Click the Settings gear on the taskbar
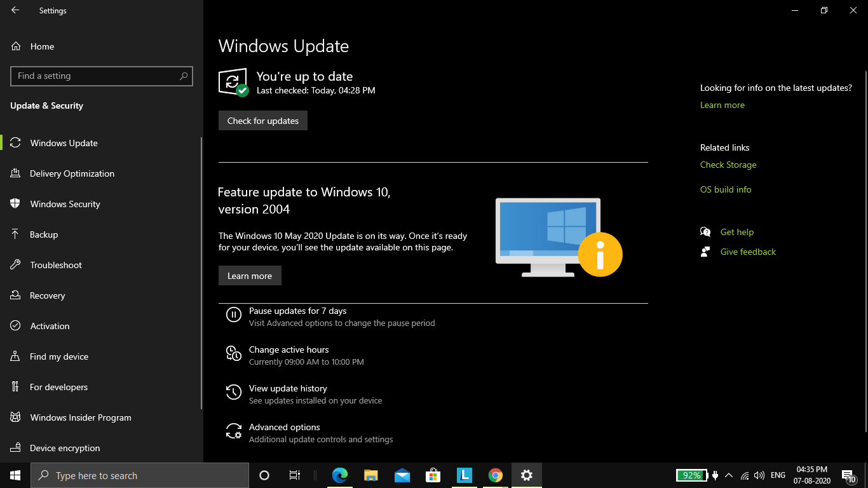Image resolution: width=868 pixels, height=488 pixels. click(x=526, y=475)
